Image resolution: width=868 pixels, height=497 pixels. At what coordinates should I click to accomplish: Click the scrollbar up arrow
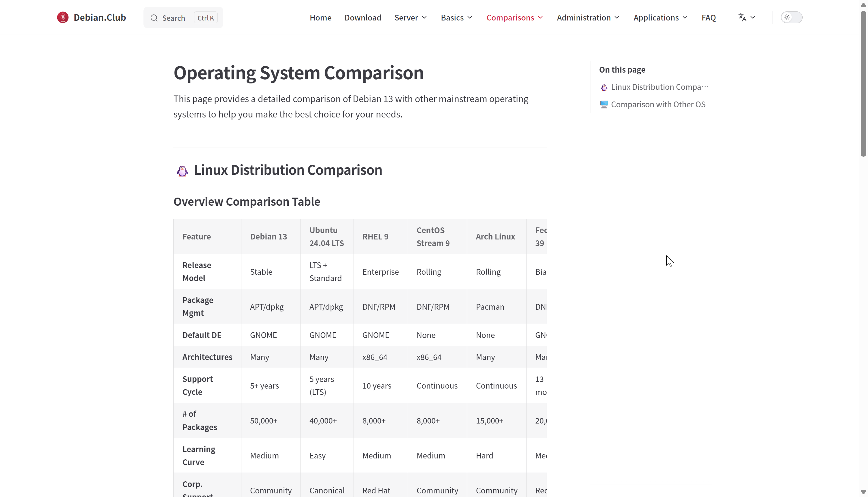coord(863,5)
